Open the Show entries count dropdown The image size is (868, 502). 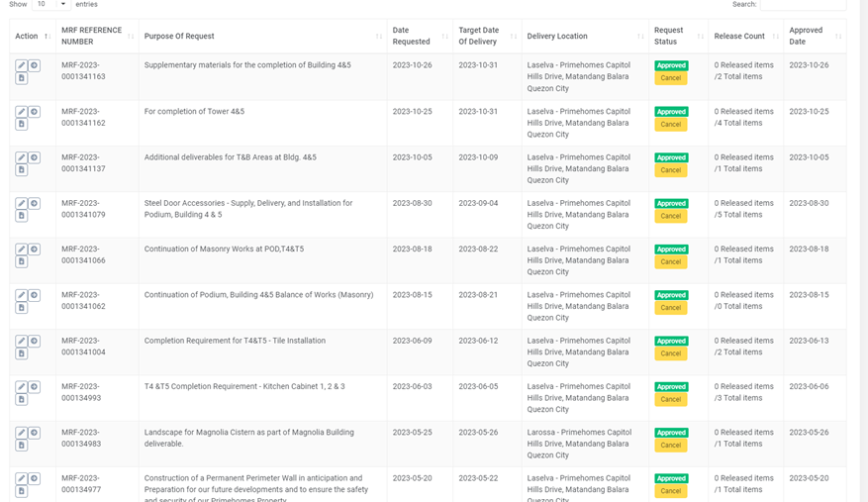tap(50, 5)
